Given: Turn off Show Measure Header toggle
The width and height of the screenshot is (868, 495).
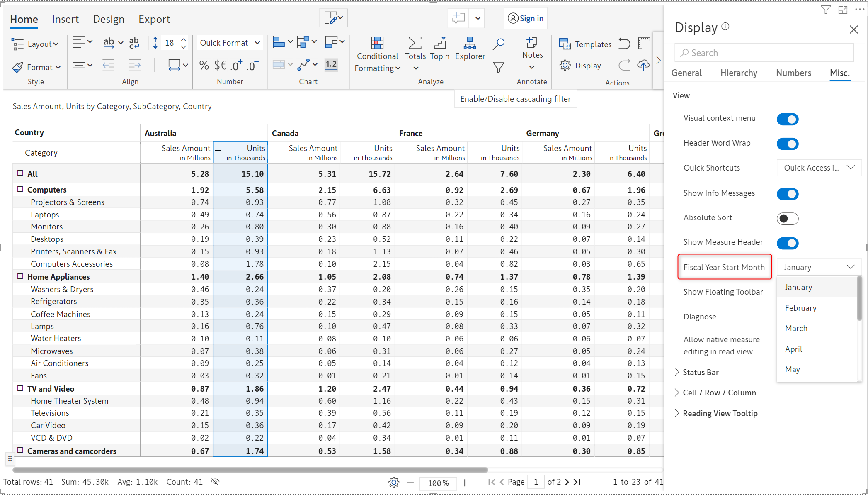Looking at the screenshot, I should point(787,243).
